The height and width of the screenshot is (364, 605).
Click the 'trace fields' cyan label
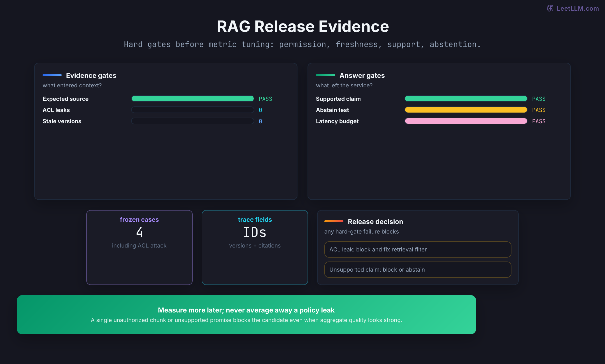pos(255,220)
